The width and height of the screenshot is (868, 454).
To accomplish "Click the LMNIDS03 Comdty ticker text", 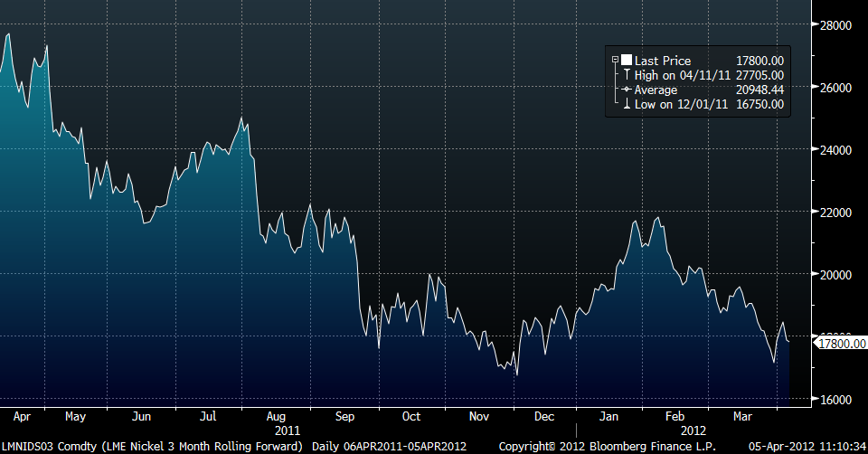I will pyautogui.click(x=47, y=447).
